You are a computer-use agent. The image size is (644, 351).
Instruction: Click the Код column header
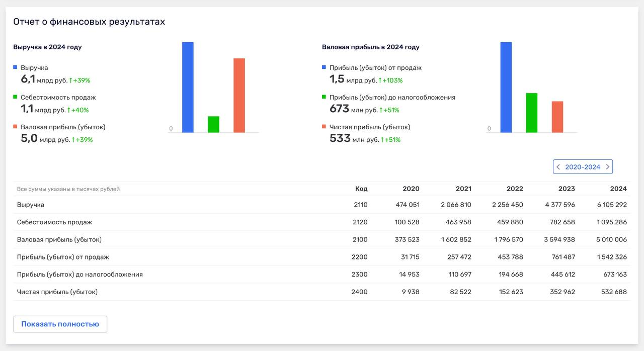[361, 189]
